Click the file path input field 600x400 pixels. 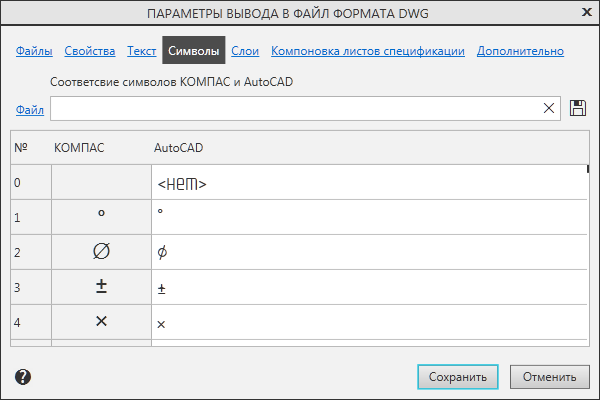click(x=295, y=108)
